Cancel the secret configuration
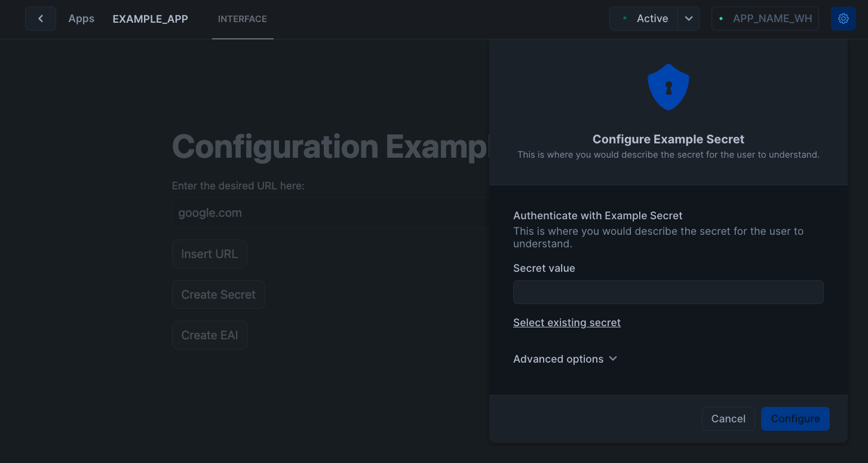Screen dimensions: 868x463 728,419
